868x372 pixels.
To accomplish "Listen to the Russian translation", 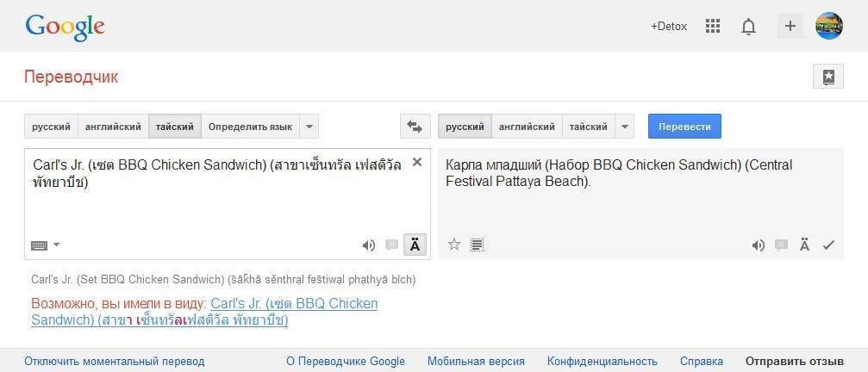I will tap(758, 245).
